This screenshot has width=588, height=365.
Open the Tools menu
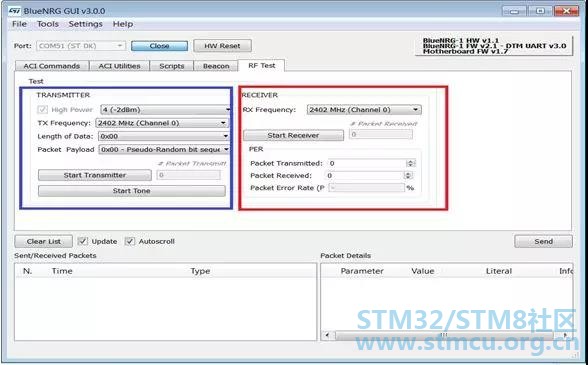click(48, 24)
